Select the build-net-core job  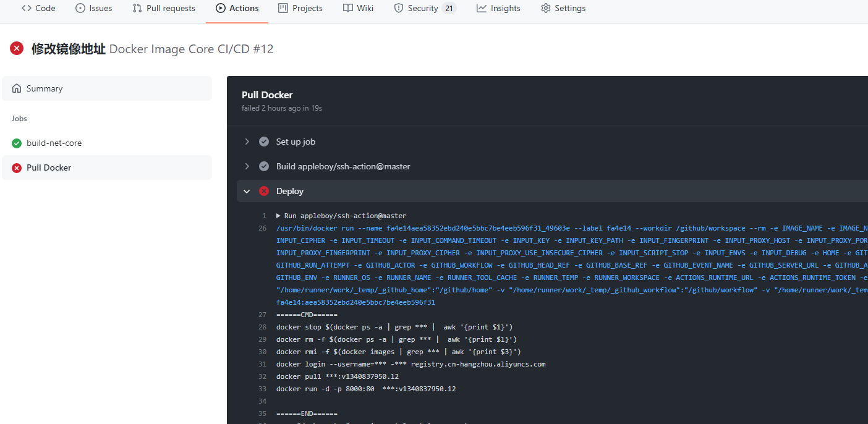[x=54, y=143]
